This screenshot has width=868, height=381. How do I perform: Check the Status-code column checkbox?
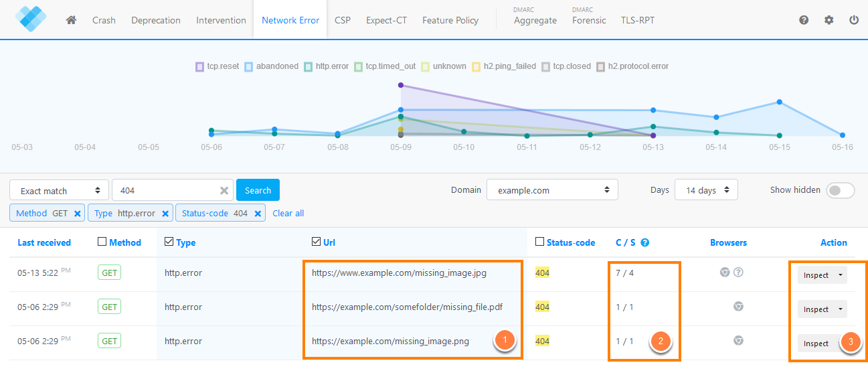540,242
